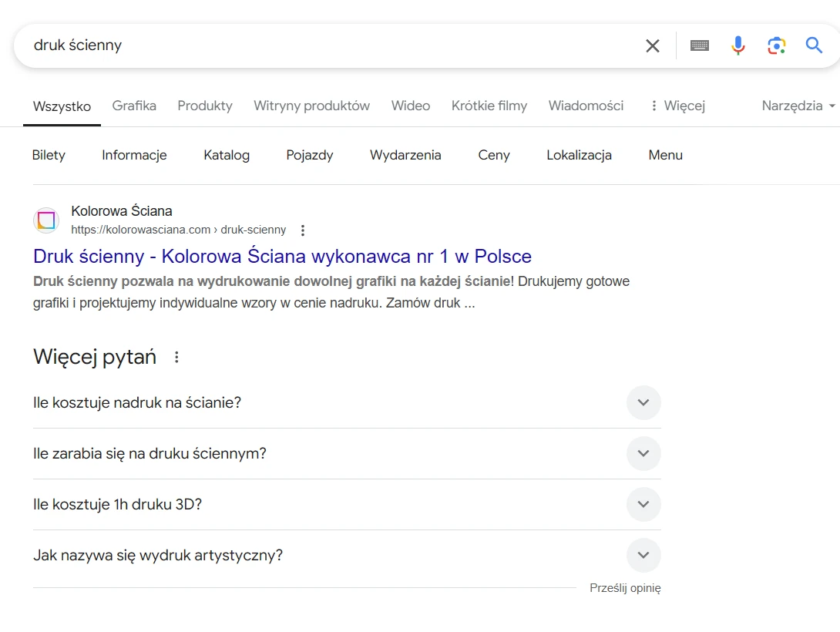Click the Kolorowa Ściana site favicon
The image size is (840, 632).
point(46,220)
